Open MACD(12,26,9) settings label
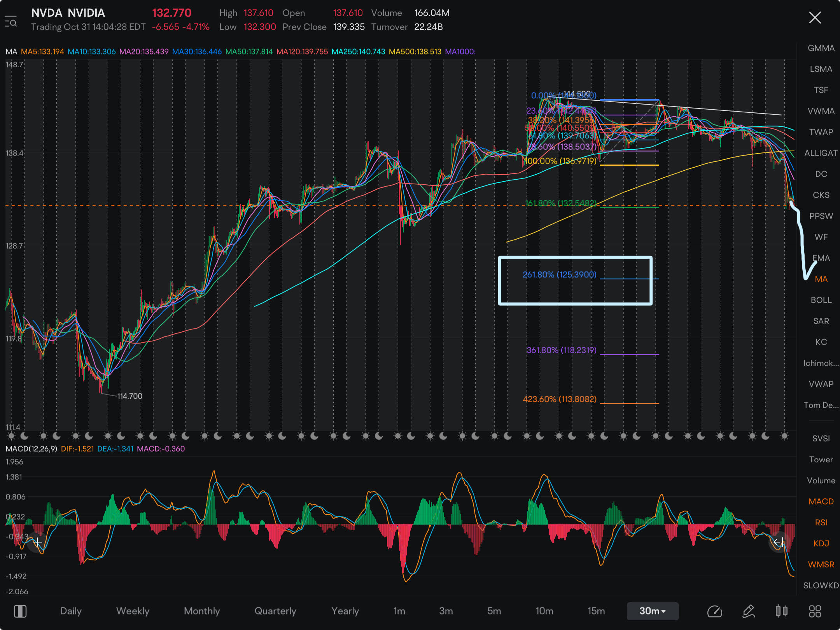Viewport: 840px width, 630px height. (31, 449)
